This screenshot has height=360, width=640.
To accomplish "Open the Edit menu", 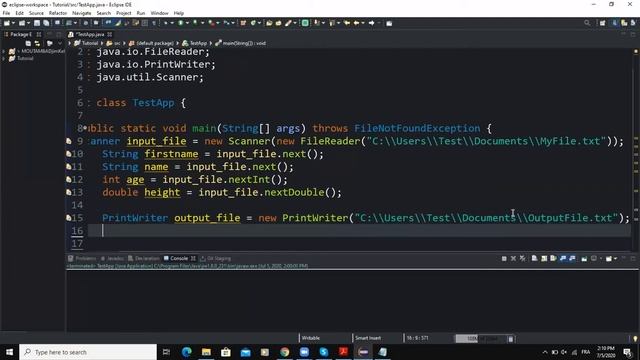I will [19, 13].
